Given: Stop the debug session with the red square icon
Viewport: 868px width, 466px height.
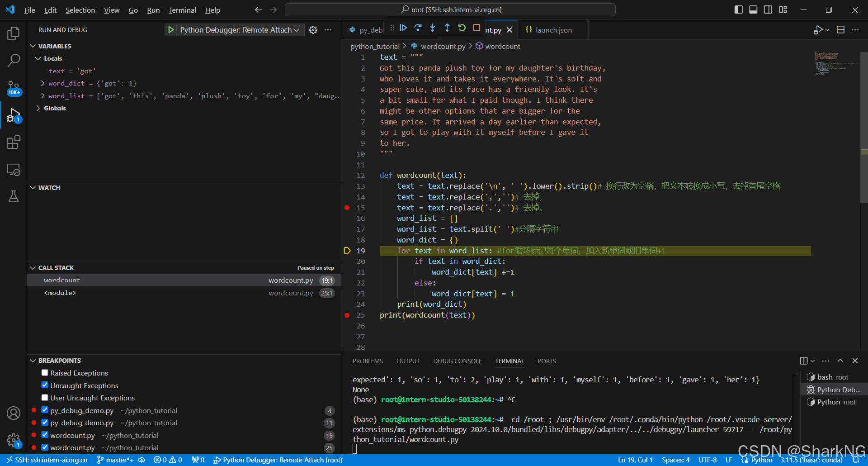Looking at the screenshot, I should (x=476, y=28).
